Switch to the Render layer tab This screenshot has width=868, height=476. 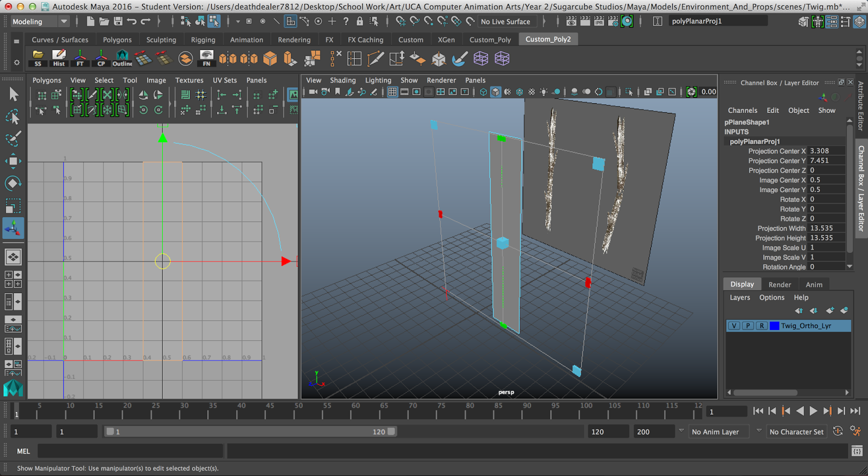point(780,284)
